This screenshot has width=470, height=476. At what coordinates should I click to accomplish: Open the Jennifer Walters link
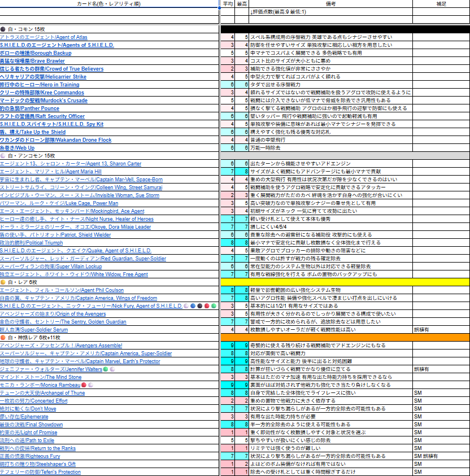[x=51, y=369]
